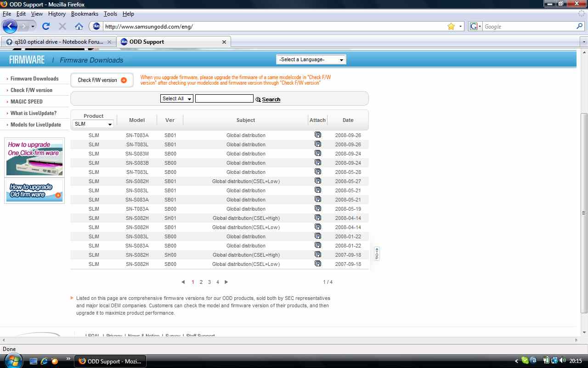The width and height of the screenshot is (588, 368).
Task: Switch to the q310 optical drive tab
Action: [x=58, y=42]
